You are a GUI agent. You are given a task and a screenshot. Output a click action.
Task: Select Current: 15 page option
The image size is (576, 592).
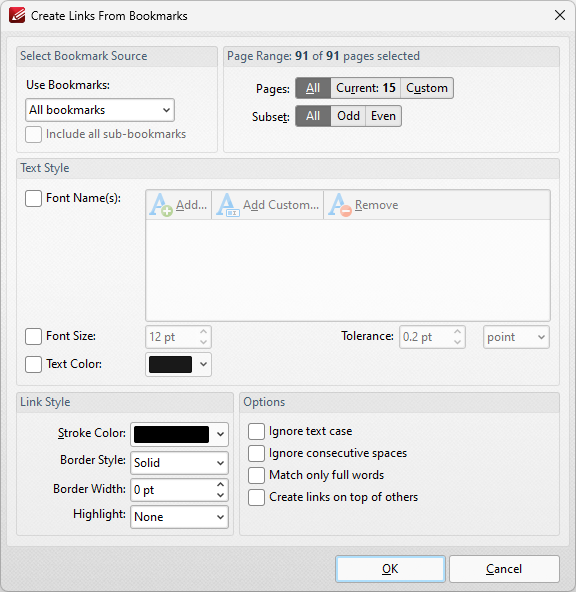point(366,88)
